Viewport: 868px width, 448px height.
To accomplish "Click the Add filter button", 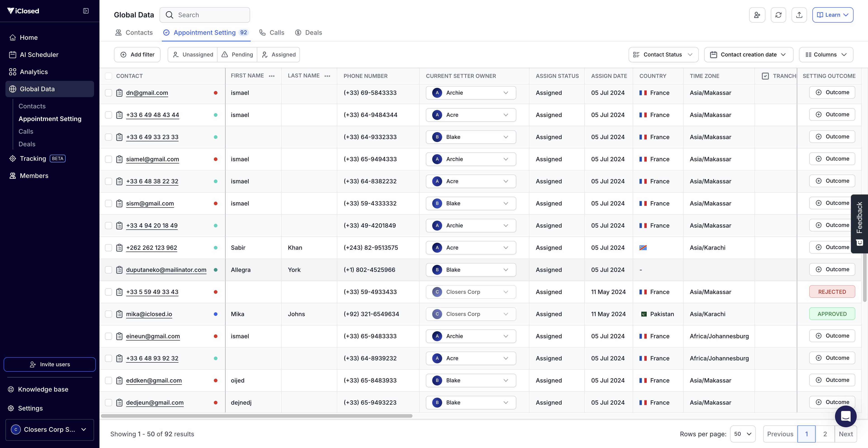I will [137, 54].
